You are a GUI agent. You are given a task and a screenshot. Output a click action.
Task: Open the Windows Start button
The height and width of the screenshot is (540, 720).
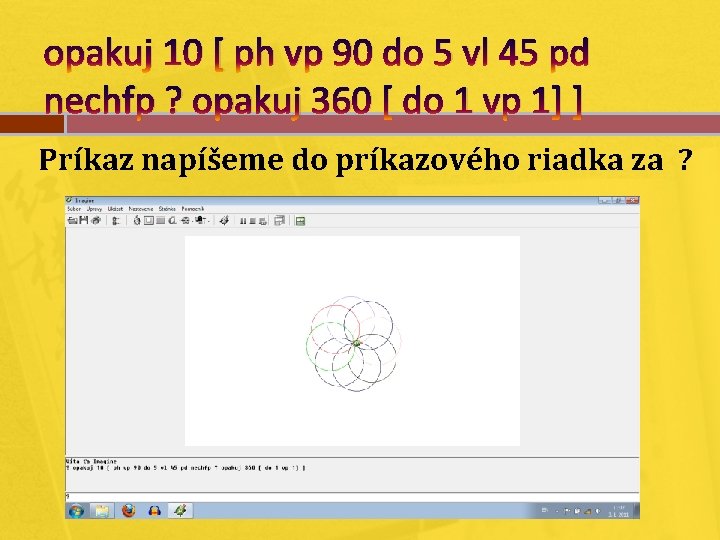76,511
